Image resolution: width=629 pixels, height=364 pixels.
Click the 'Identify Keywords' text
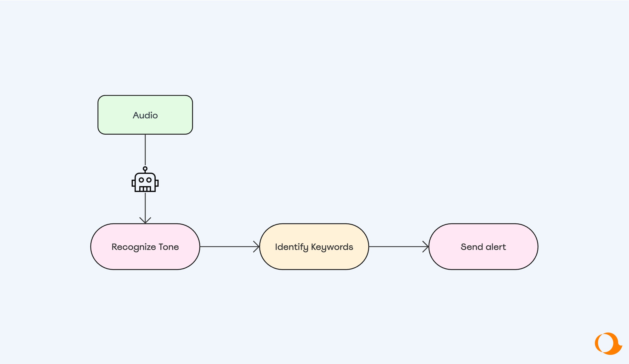[314, 247]
